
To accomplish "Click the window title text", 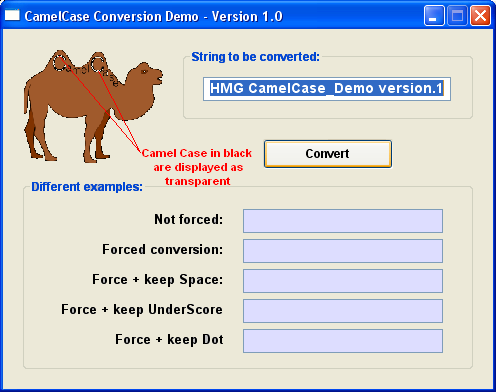I will [154, 16].
